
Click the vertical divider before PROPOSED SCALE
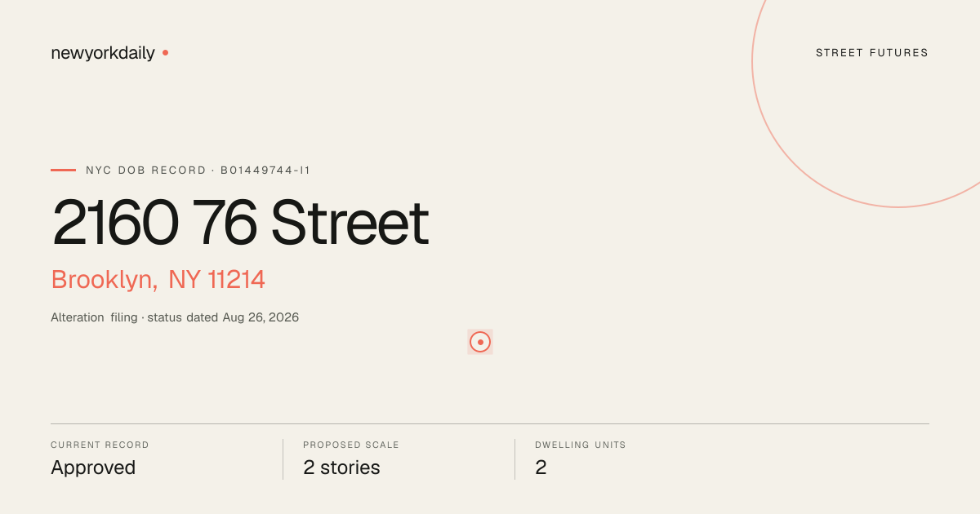tap(283, 459)
